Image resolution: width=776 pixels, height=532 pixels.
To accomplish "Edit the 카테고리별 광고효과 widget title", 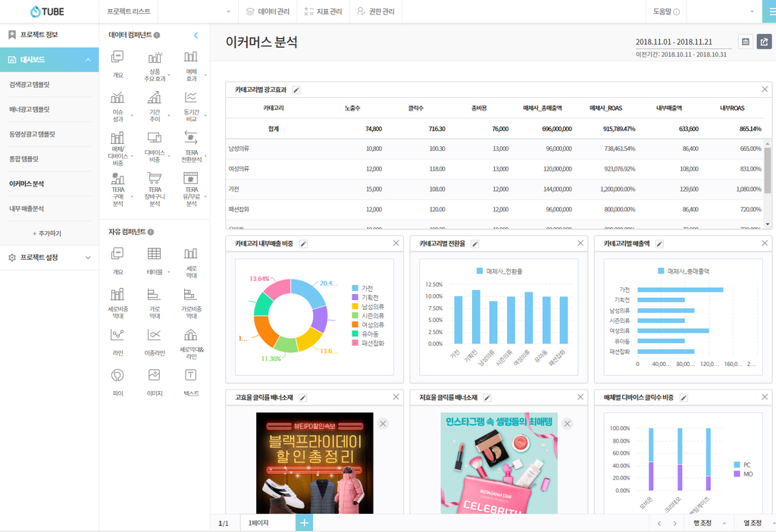I will (x=296, y=90).
